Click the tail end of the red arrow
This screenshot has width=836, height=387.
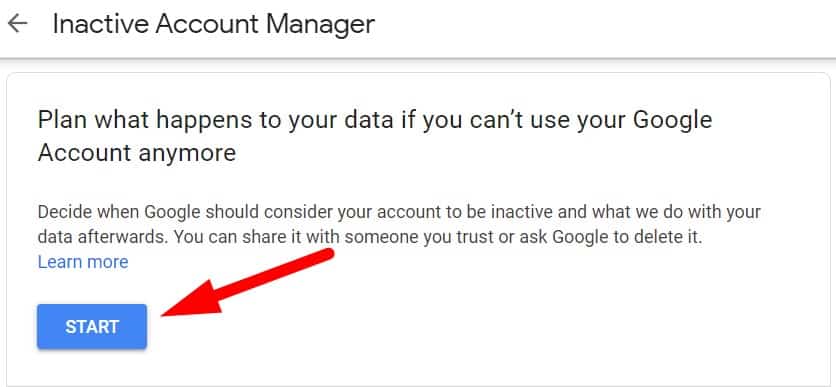pyautogui.click(x=328, y=253)
